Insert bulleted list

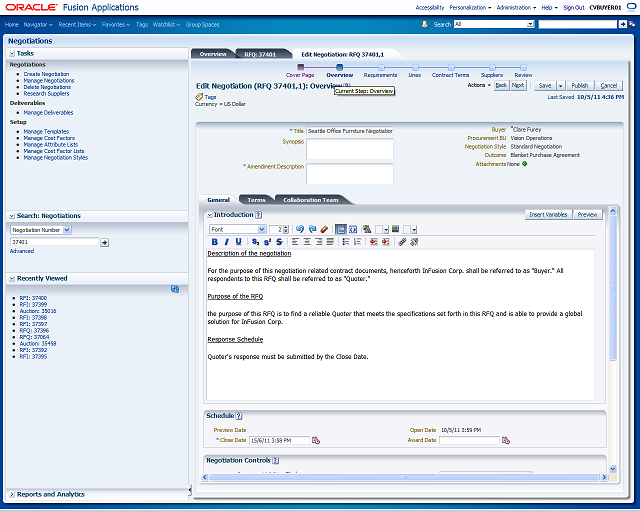click(346, 242)
